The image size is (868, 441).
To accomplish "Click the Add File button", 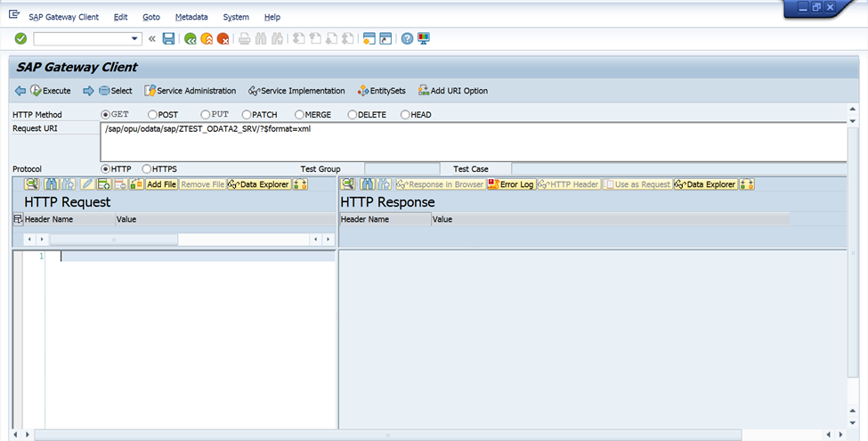I will [162, 184].
